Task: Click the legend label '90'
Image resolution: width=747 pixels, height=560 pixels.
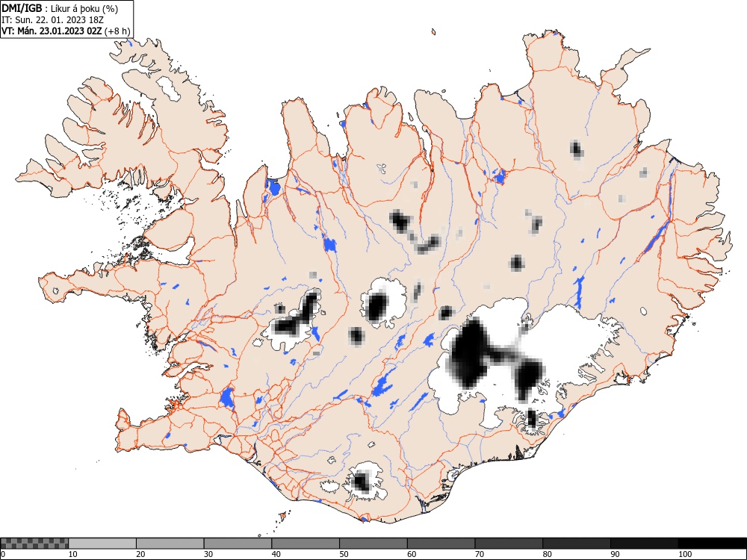Action: click(615, 554)
